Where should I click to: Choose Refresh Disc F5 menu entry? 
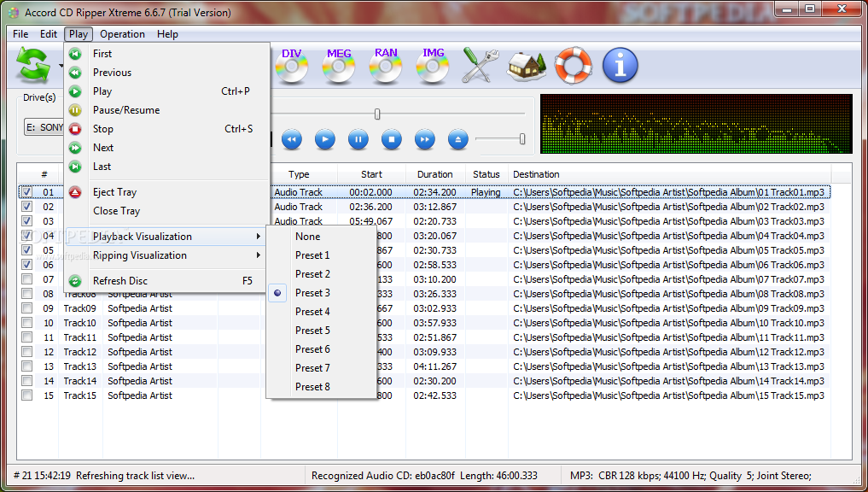coord(167,281)
